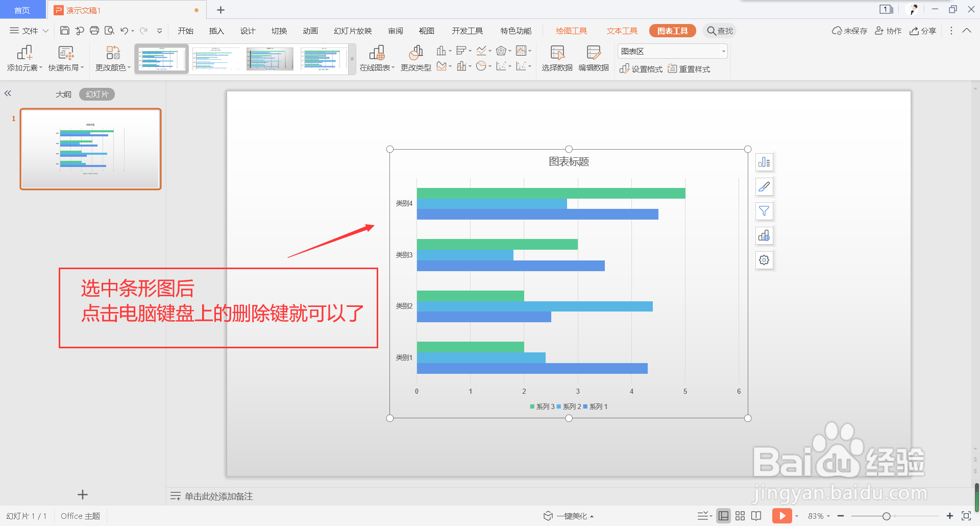
Task: Open slideshow play options dropdown arrow
Action: [x=797, y=516]
